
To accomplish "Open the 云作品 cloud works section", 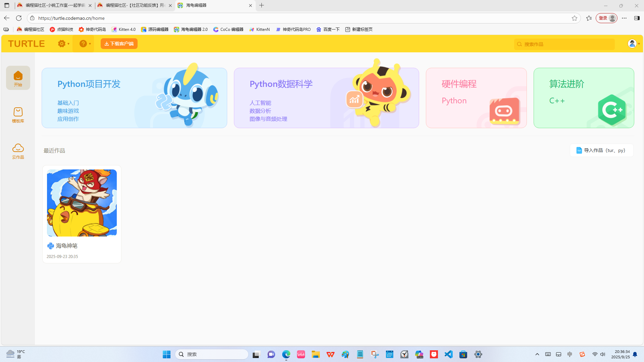I will [x=18, y=151].
